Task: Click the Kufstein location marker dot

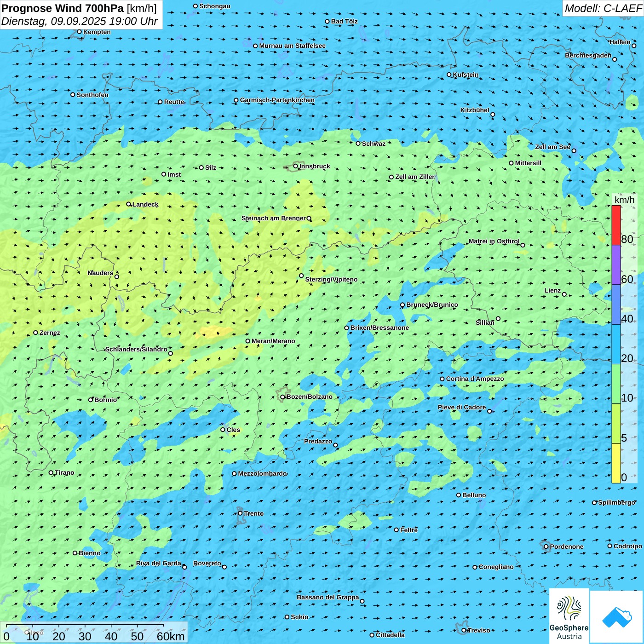Action: 449,75
